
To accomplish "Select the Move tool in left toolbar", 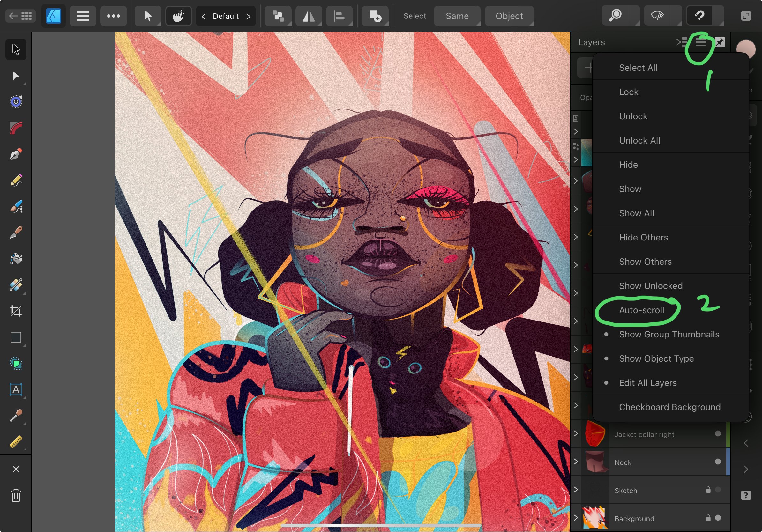I will (16, 49).
